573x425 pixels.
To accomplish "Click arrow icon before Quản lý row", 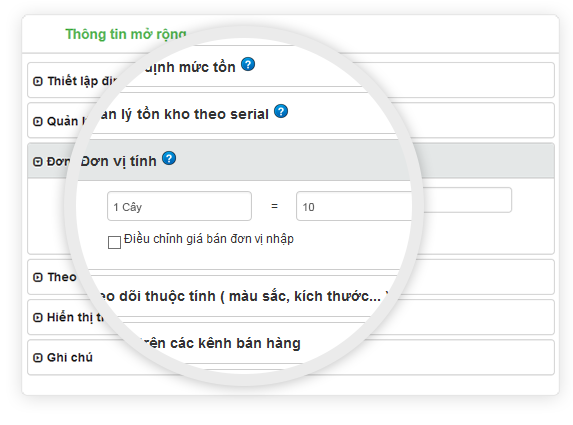I will [x=38, y=121].
